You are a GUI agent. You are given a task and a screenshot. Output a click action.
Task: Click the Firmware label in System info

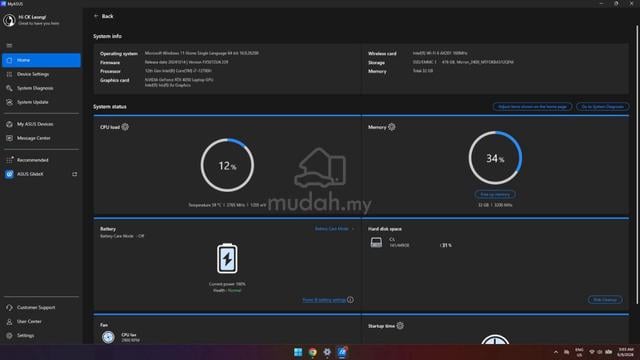[x=110, y=63]
